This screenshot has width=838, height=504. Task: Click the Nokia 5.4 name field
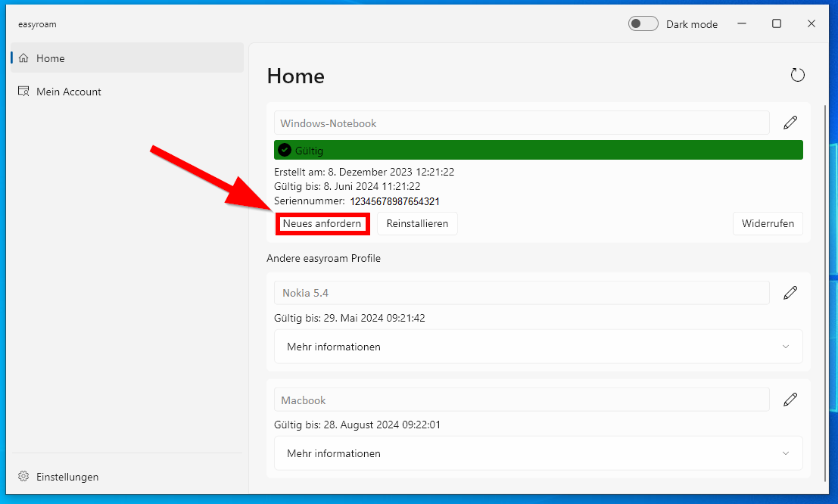[522, 293]
